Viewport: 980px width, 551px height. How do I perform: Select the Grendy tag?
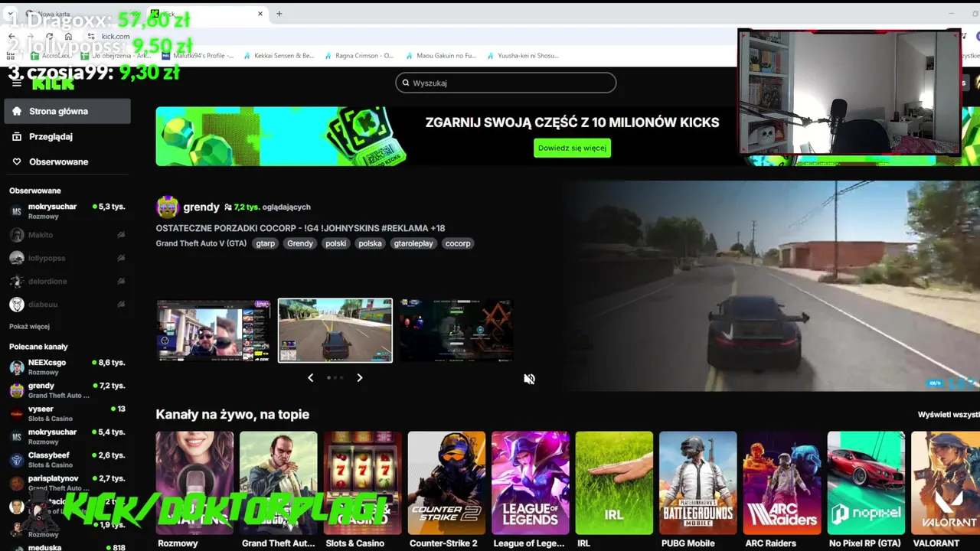tap(300, 243)
